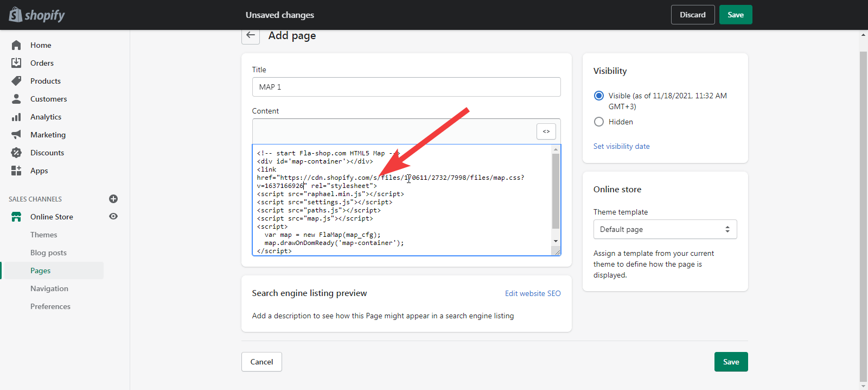Select the Visible radio button

pyautogui.click(x=599, y=96)
